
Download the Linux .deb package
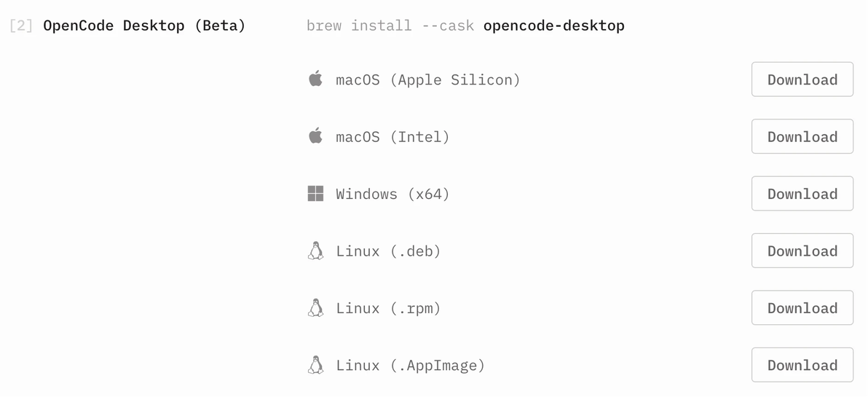pos(802,251)
